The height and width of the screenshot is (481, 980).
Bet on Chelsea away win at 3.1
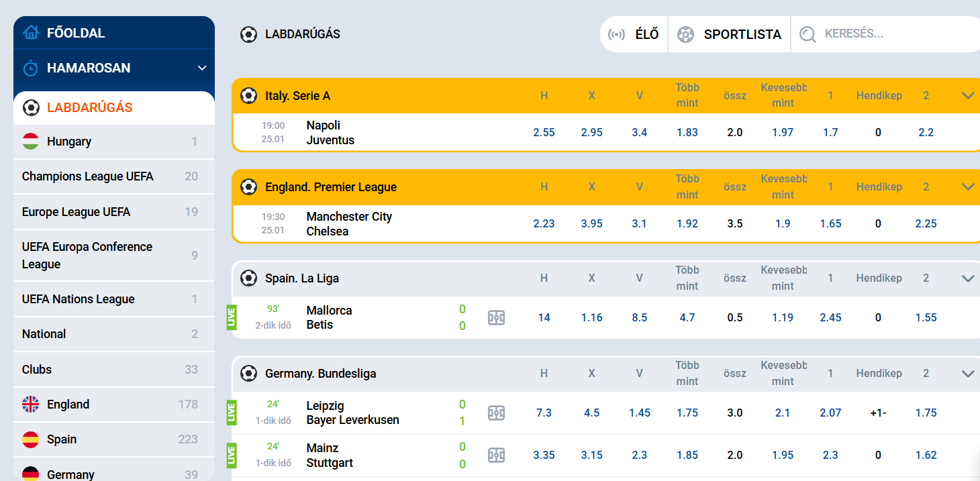(639, 223)
